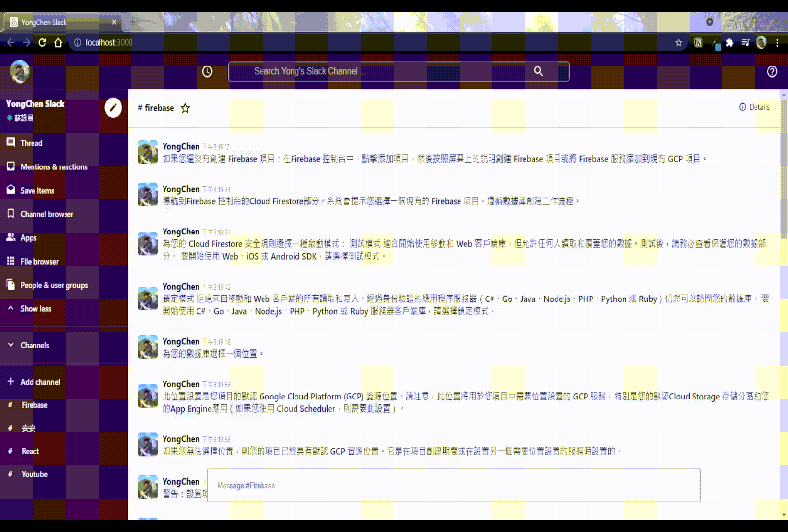Click the avatar of the 下午3:19:12 message

148,152
